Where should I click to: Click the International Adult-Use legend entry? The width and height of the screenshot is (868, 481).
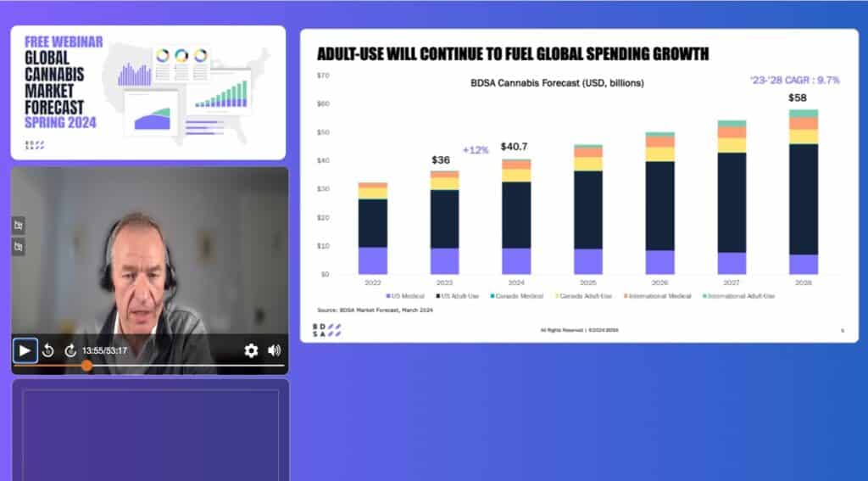[739, 296]
